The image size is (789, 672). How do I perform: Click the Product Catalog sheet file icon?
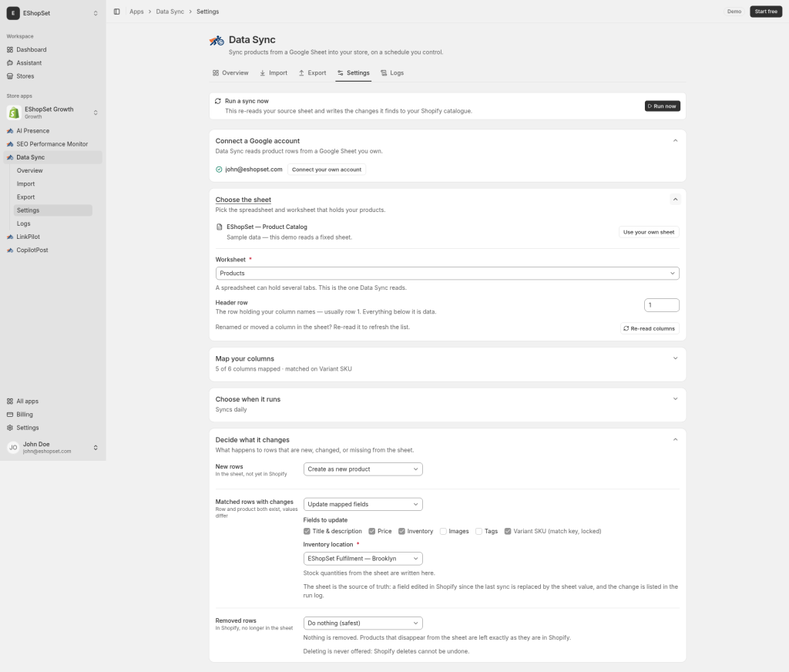219,227
